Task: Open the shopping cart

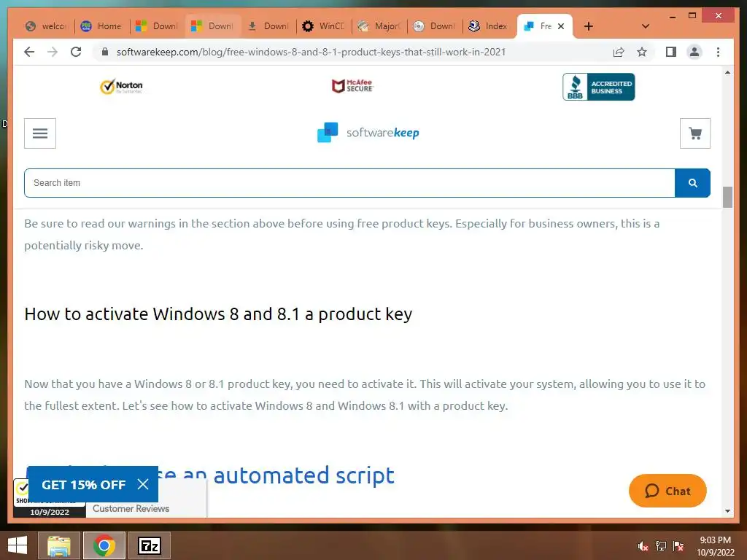Action: [695, 133]
